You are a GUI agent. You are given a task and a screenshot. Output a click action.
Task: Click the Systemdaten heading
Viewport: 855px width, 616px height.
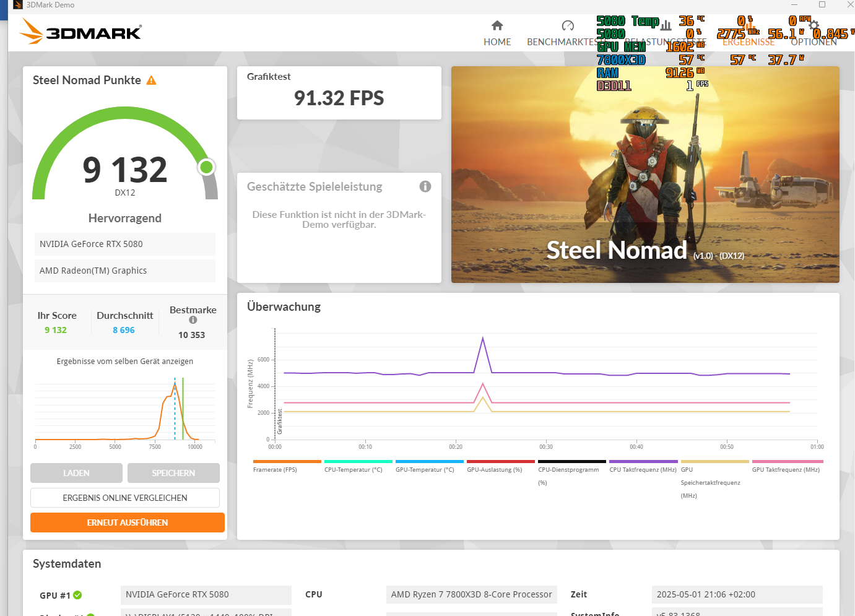click(x=67, y=564)
